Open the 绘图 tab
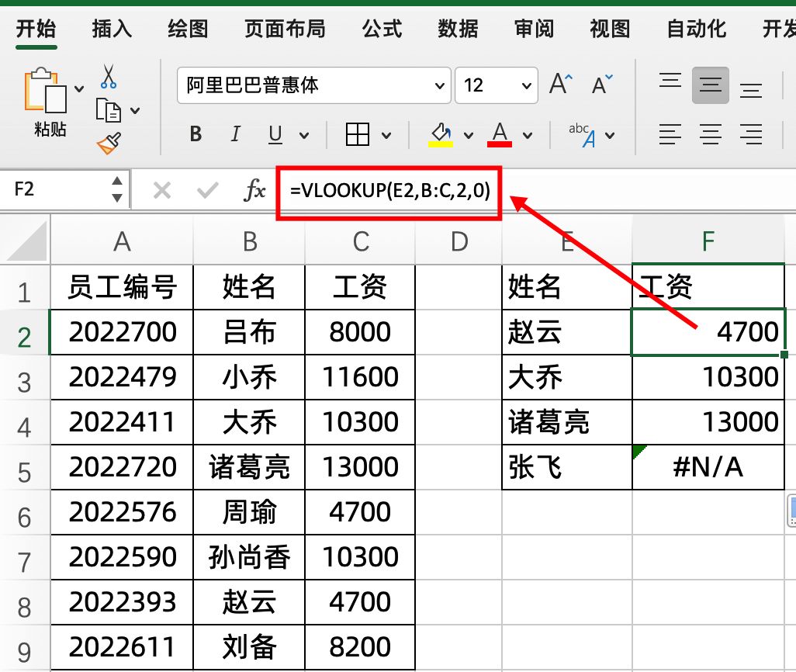The height and width of the screenshot is (672, 796). coord(188,29)
